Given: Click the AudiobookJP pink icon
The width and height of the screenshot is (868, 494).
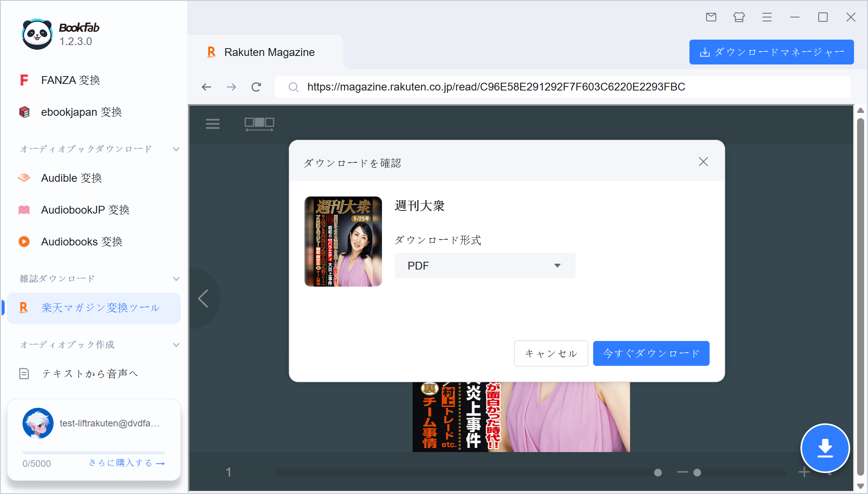Looking at the screenshot, I should (24, 210).
